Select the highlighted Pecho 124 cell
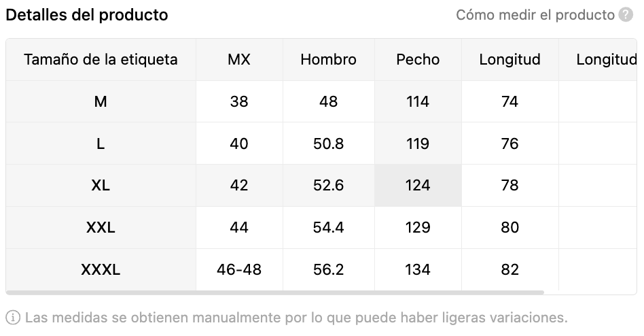 [418, 186]
